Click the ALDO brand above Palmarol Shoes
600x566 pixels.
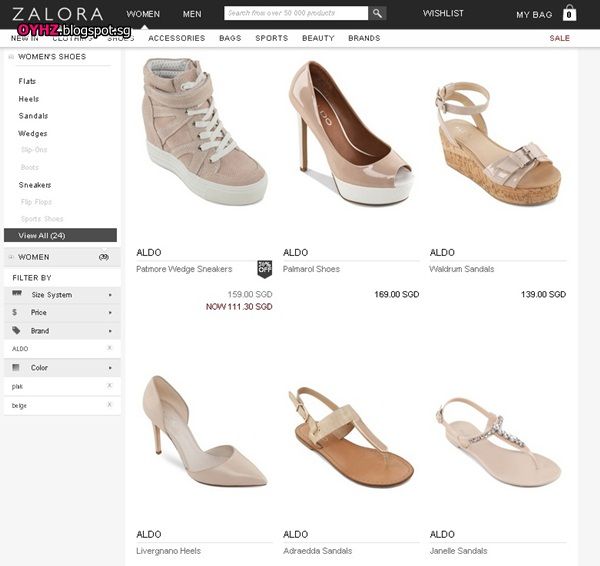click(x=295, y=253)
